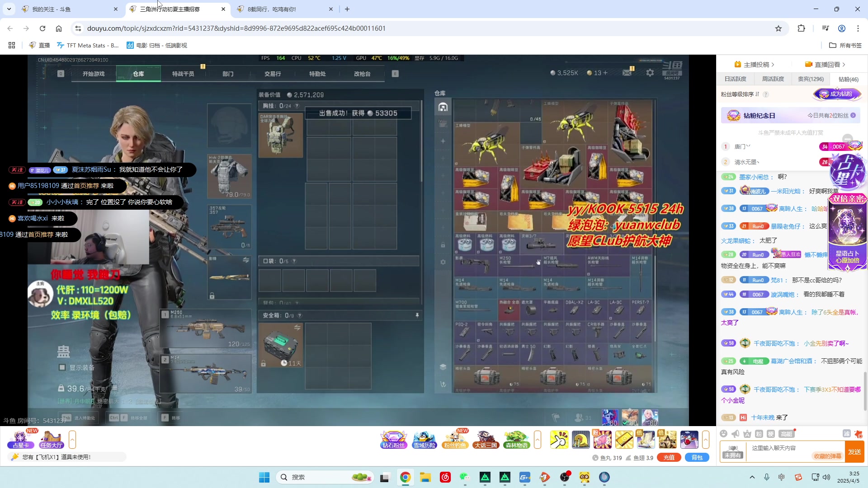Open the help question mark next to 粉丝等级排序
Image resolution: width=868 pixels, height=488 pixels.
click(x=766, y=94)
